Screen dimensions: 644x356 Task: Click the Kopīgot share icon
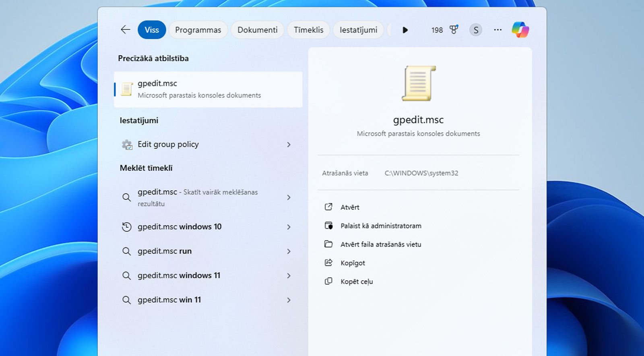coord(328,263)
